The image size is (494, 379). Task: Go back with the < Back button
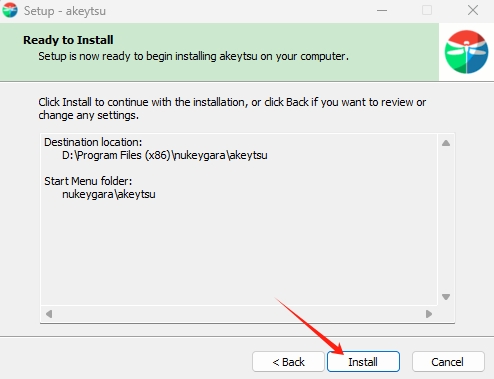[288, 362]
